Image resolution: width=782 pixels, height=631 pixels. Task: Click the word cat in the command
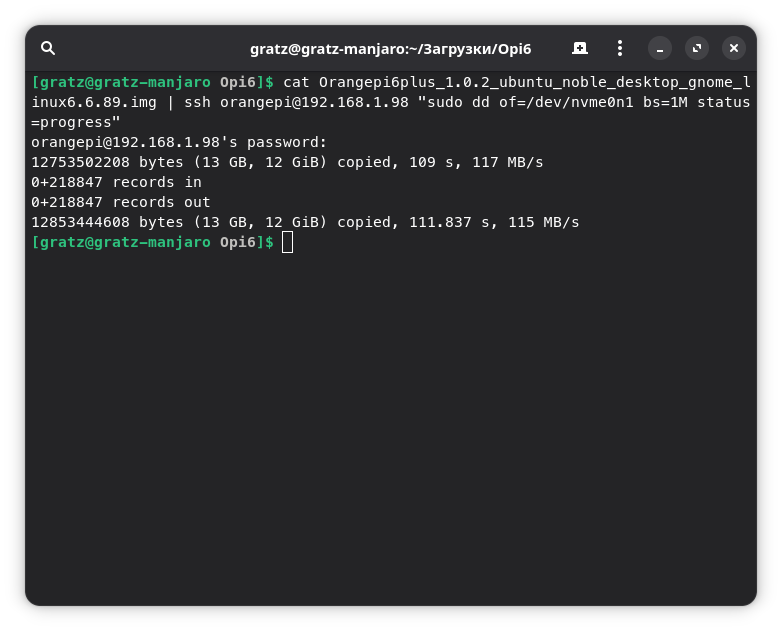coord(297,82)
